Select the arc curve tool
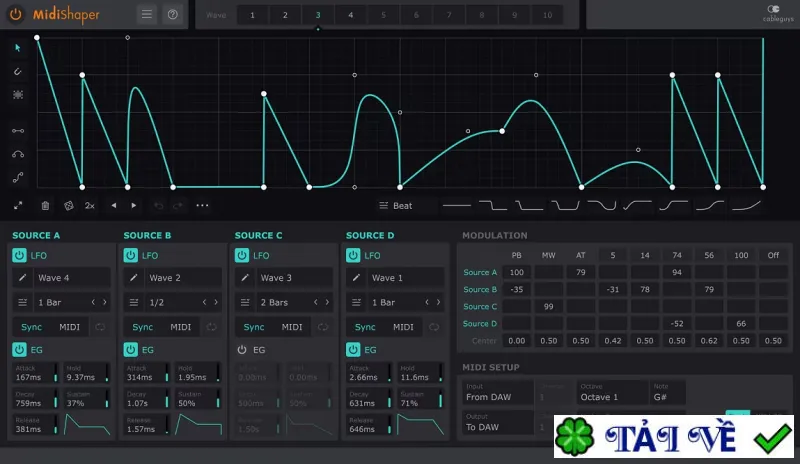Image resolution: width=800 pixels, height=464 pixels. point(18,154)
